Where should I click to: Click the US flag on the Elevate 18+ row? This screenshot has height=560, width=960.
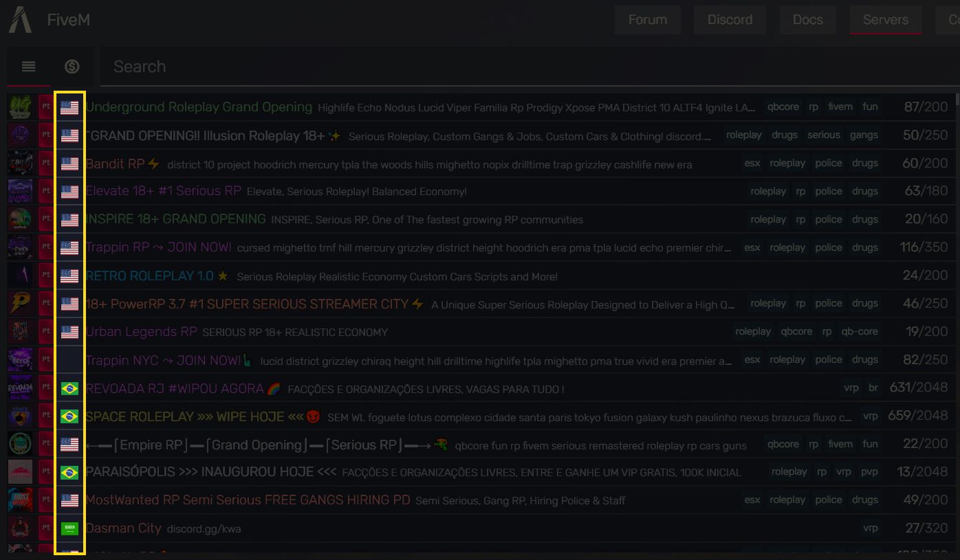pos(69,192)
